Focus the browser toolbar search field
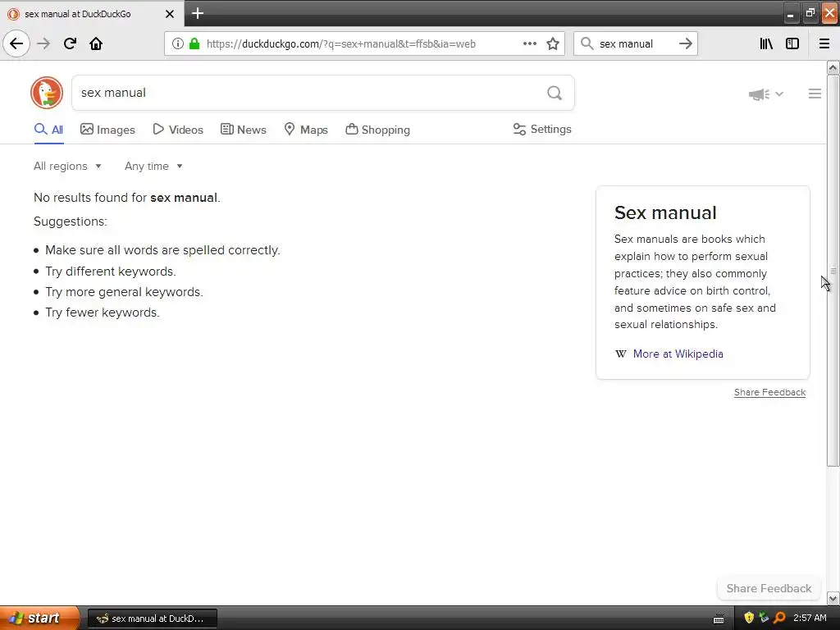This screenshot has width=840, height=630. click(635, 43)
